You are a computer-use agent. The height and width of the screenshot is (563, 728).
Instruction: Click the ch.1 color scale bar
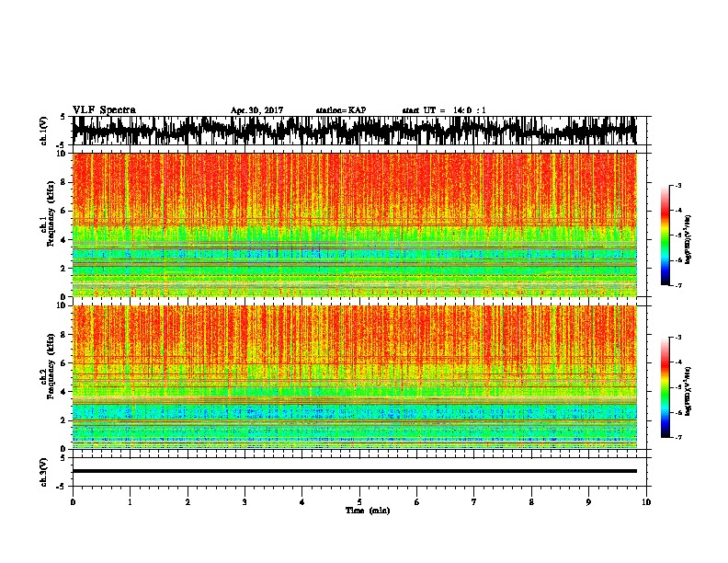(665, 236)
